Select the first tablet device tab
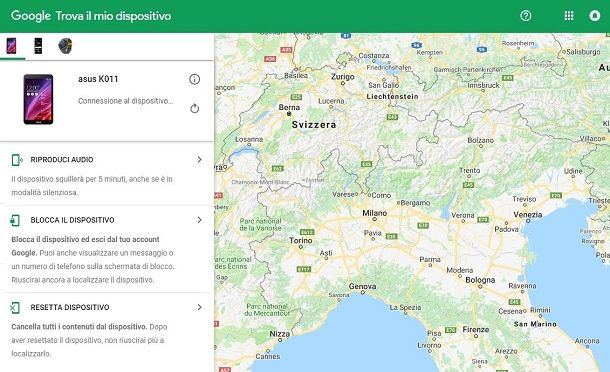 pos(11,46)
